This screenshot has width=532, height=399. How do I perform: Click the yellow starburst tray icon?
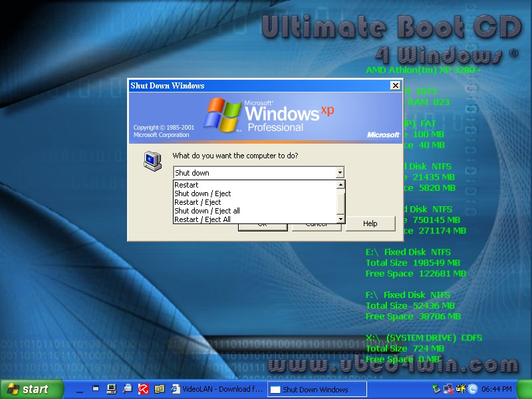(x=460, y=389)
